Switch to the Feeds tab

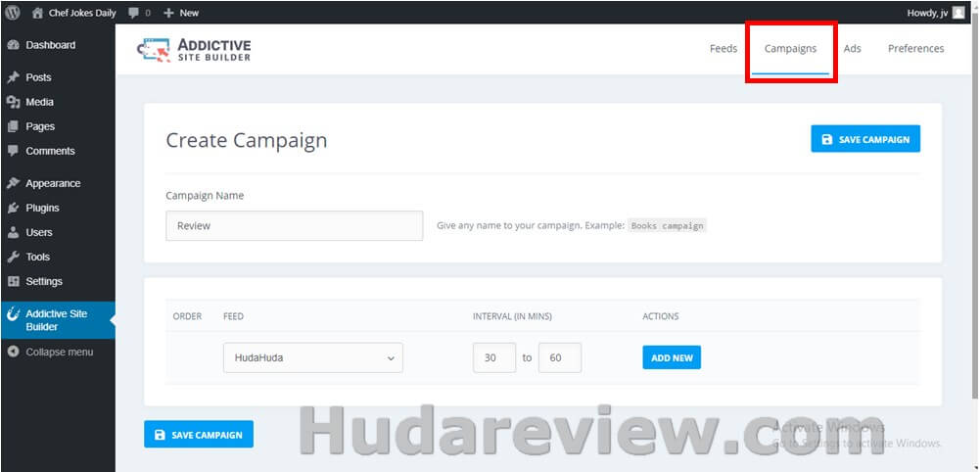click(723, 49)
